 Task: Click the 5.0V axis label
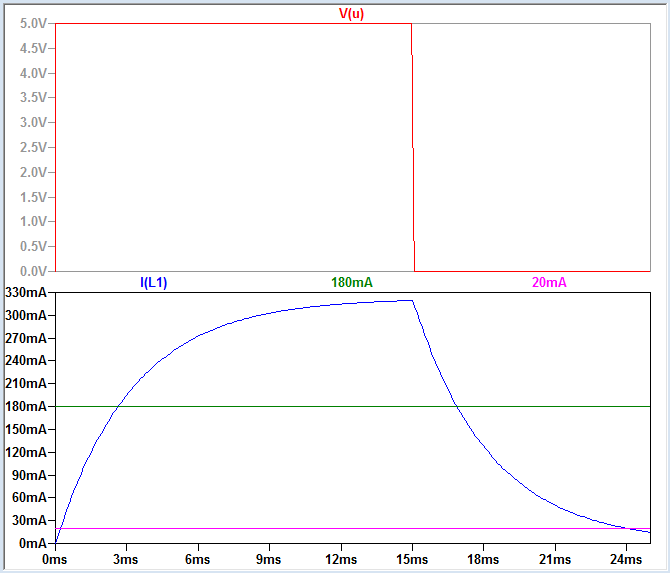click(x=33, y=24)
